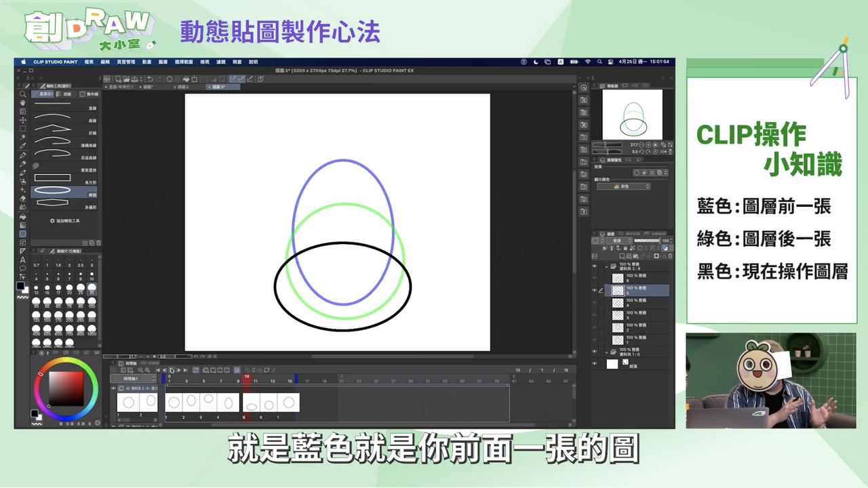
Task: Select the Eraser tool
Action: click(23, 199)
